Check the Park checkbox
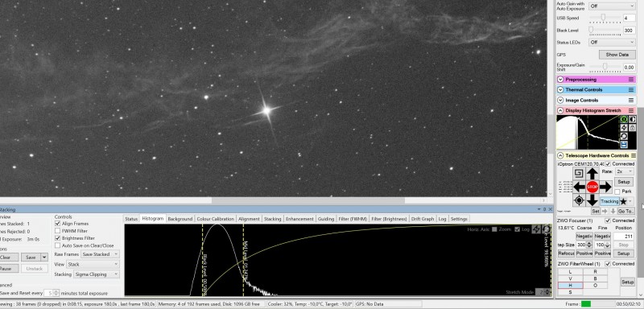644x309 pixels. (x=617, y=192)
